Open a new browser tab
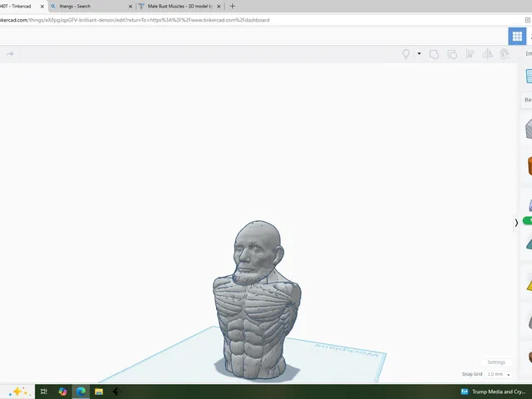 [x=233, y=6]
